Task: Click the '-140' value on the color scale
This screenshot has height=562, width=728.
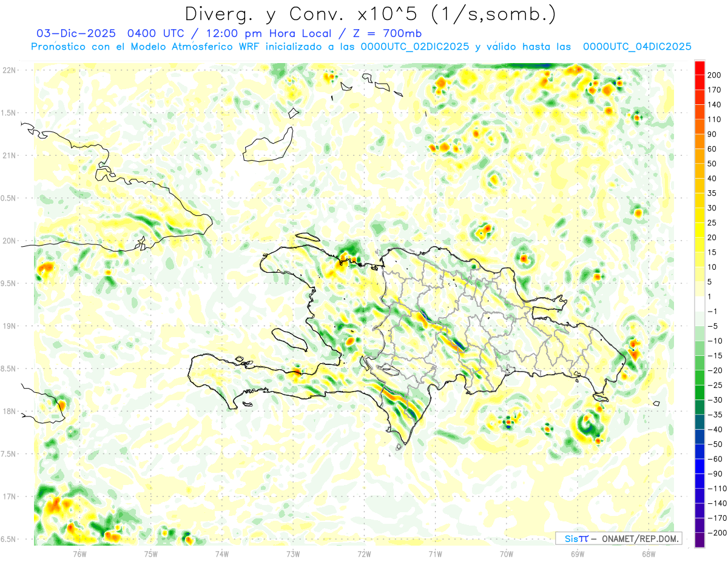Action: click(718, 503)
